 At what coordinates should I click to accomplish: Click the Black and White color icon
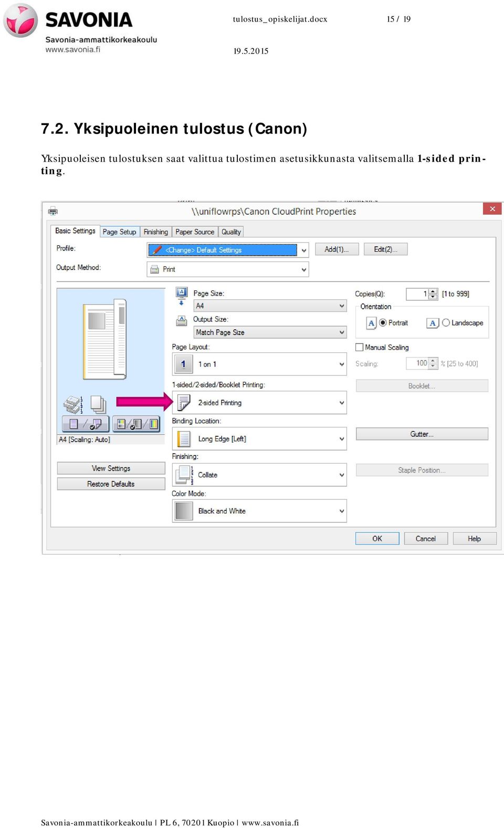tap(184, 511)
